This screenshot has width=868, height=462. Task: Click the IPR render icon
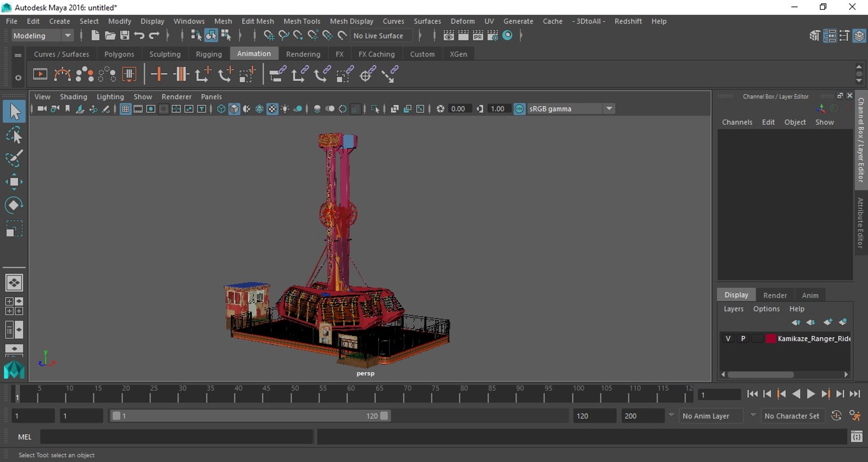[x=478, y=35]
